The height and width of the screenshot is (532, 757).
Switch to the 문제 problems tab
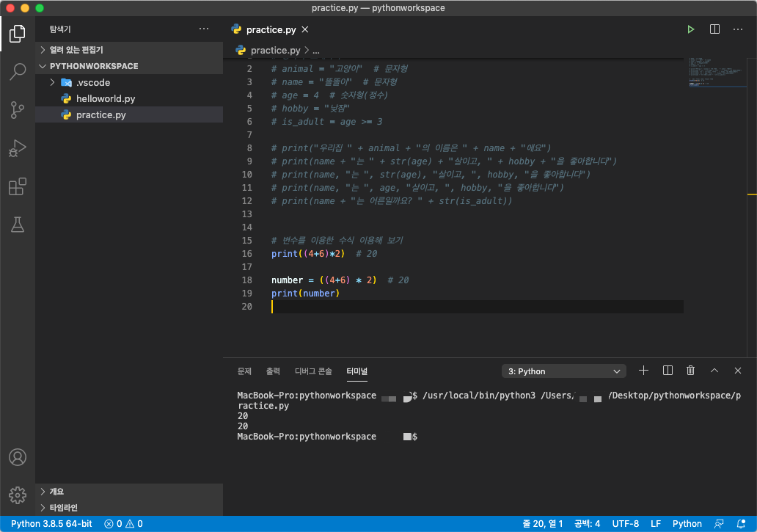tap(244, 371)
